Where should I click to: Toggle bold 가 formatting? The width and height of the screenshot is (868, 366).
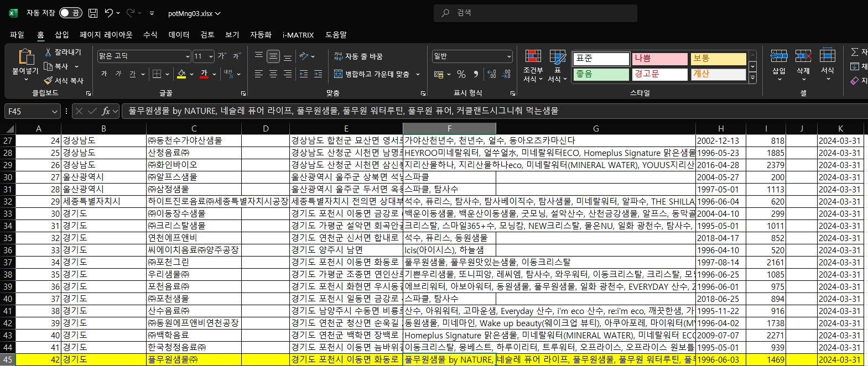(x=104, y=74)
